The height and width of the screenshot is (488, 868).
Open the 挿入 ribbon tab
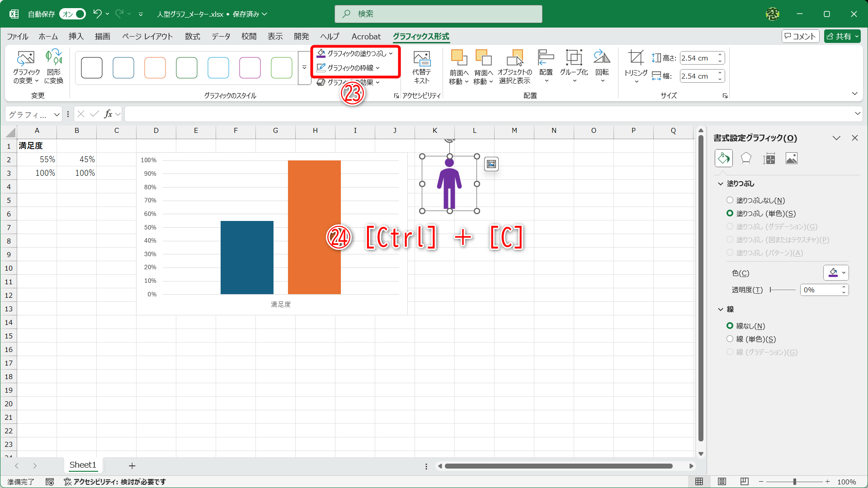[76, 36]
